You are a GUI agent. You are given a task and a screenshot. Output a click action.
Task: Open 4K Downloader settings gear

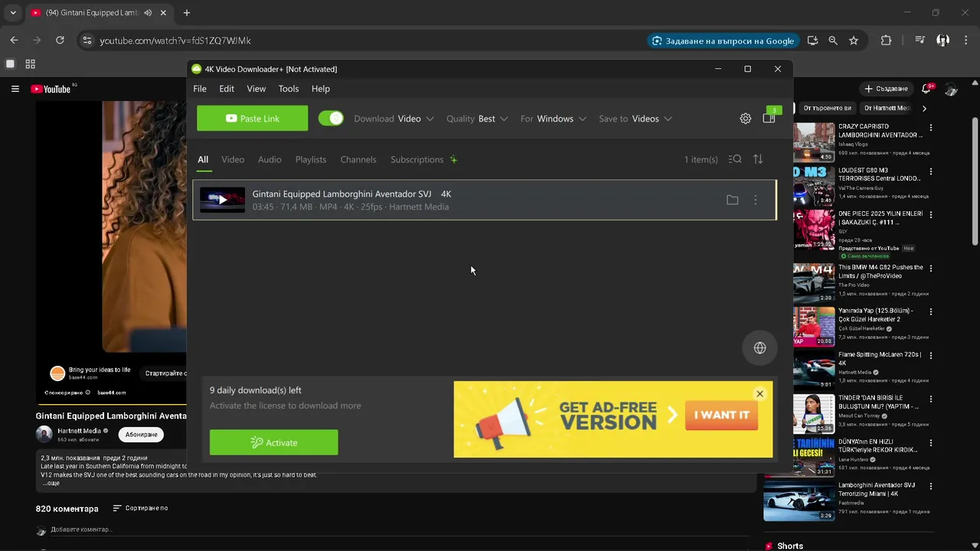745,119
